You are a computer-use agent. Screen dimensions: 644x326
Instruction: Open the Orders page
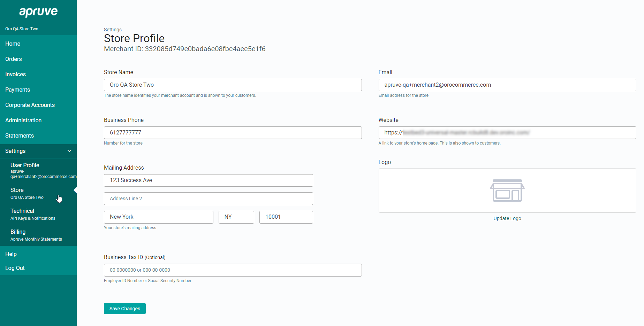(x=38, y=59)
